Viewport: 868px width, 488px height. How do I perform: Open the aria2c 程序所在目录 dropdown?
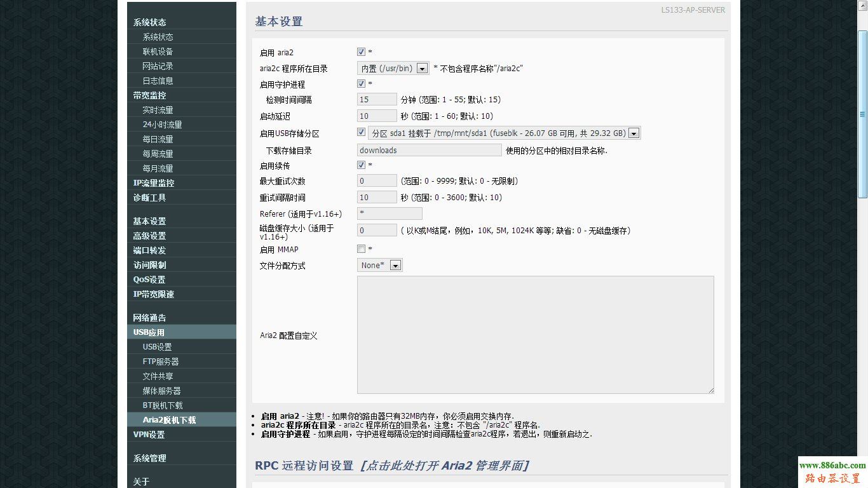[422, 67]
